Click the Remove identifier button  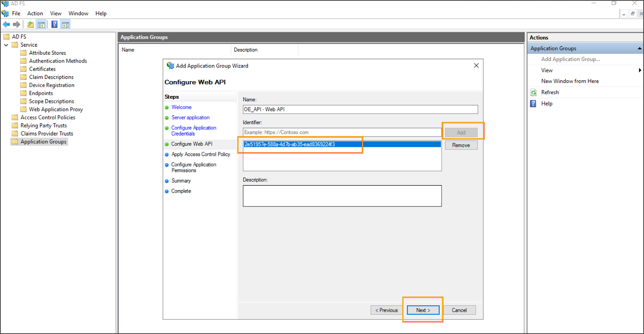tap(461, 145)
